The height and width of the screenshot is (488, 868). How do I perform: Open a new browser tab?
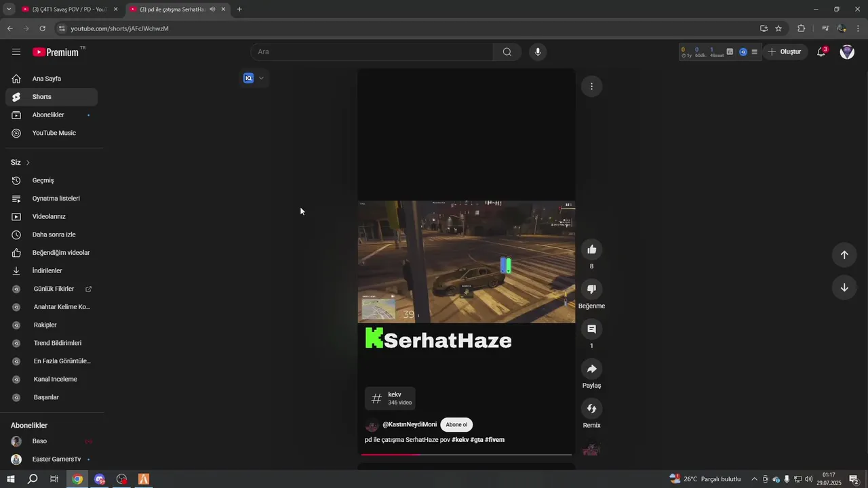[239, 9]
